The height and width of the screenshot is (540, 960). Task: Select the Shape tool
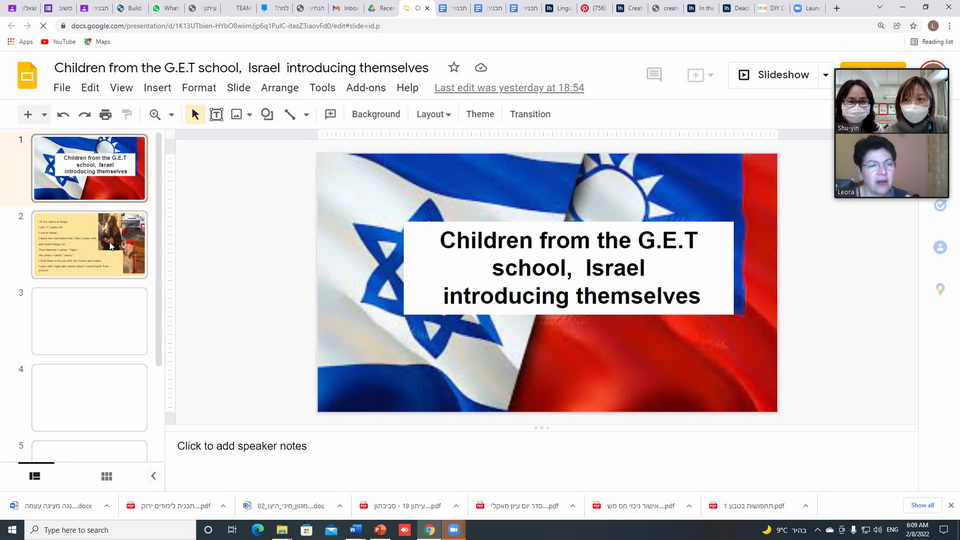267,115
